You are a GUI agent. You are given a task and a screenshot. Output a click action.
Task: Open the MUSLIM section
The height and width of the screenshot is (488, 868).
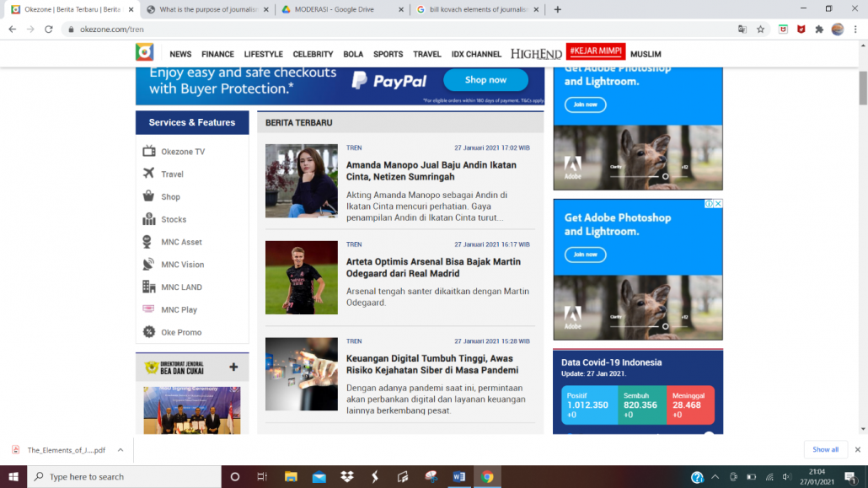646,54
